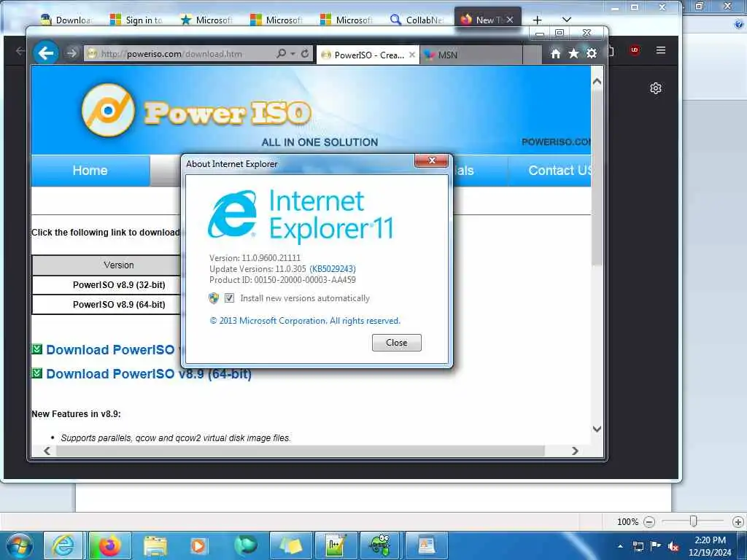This screenshot has height=560, width=747.
Task: Open the Microsoft Corporation copyright link
Action: pyautogui.click(x=305, y=321)
